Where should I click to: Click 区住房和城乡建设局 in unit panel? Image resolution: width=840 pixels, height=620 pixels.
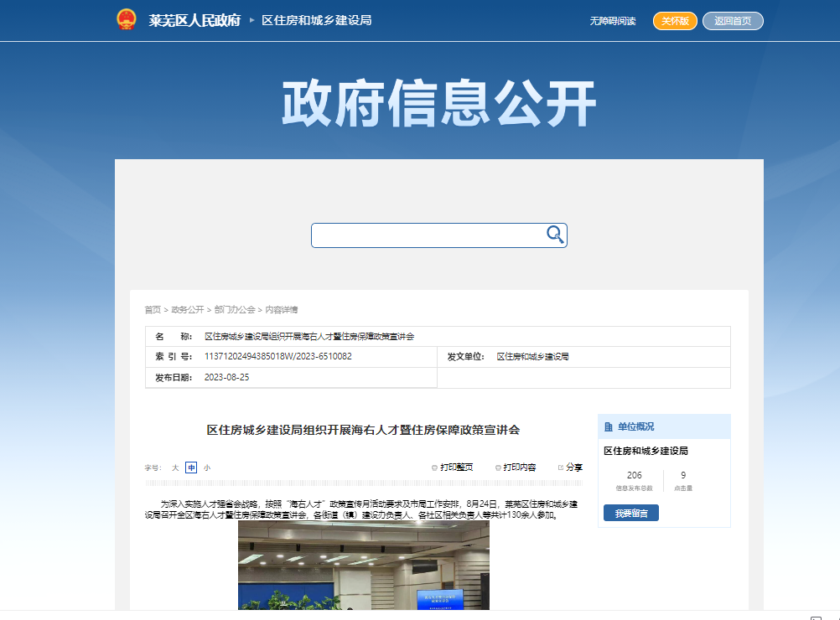click(646, 451)
